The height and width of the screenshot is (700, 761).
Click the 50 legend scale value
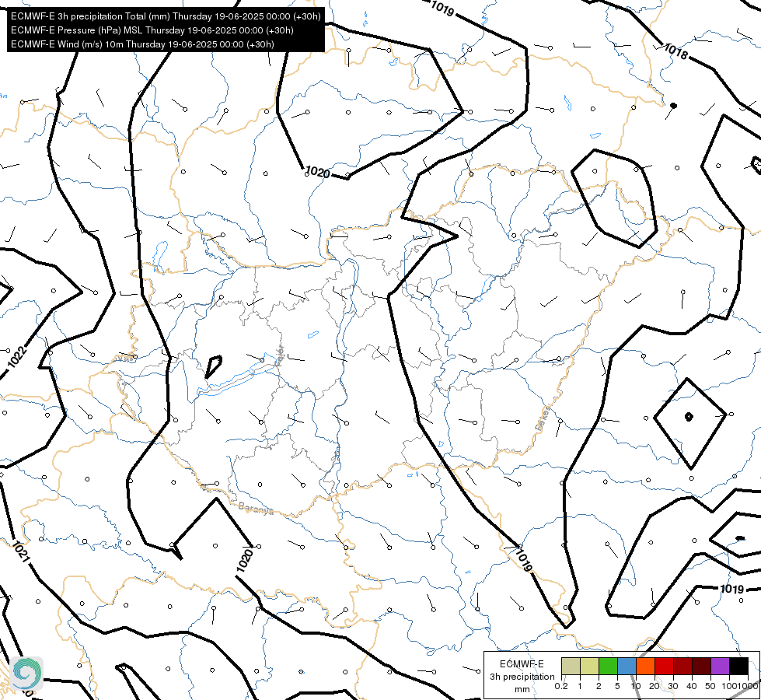[x=710, y=686]
